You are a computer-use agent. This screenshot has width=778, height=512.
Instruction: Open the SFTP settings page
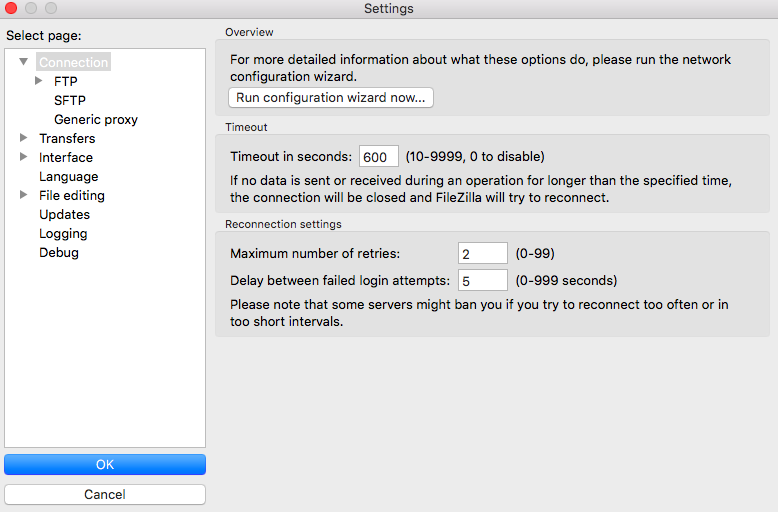tap(70, 100)
